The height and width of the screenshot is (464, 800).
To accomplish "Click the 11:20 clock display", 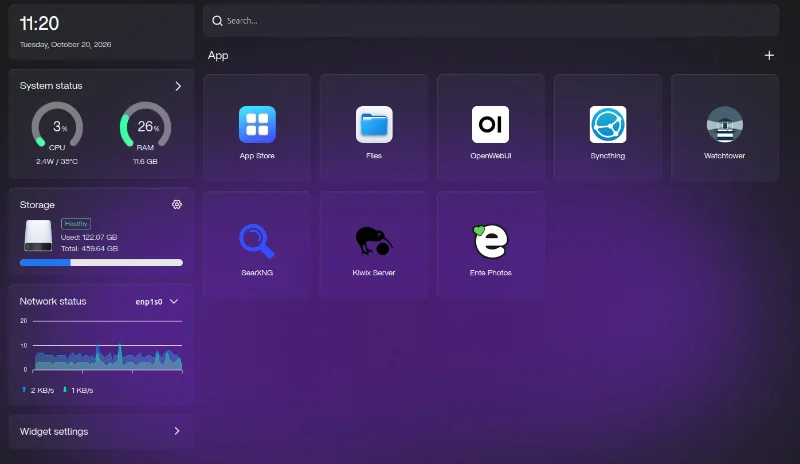I will [39, 23].
